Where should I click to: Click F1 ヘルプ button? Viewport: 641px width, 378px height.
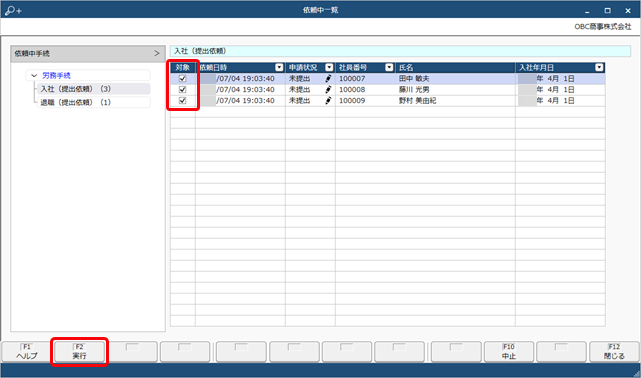(x=27, y=352)
